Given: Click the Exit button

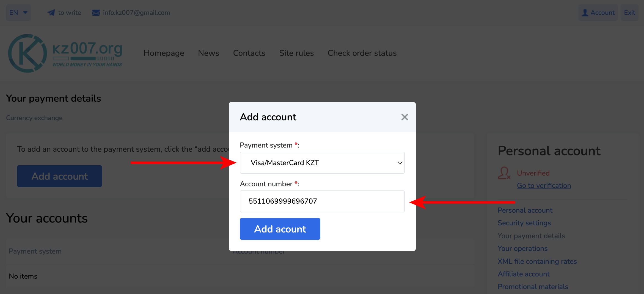Looking at the screenshot, I should click(x=629, y=13).
